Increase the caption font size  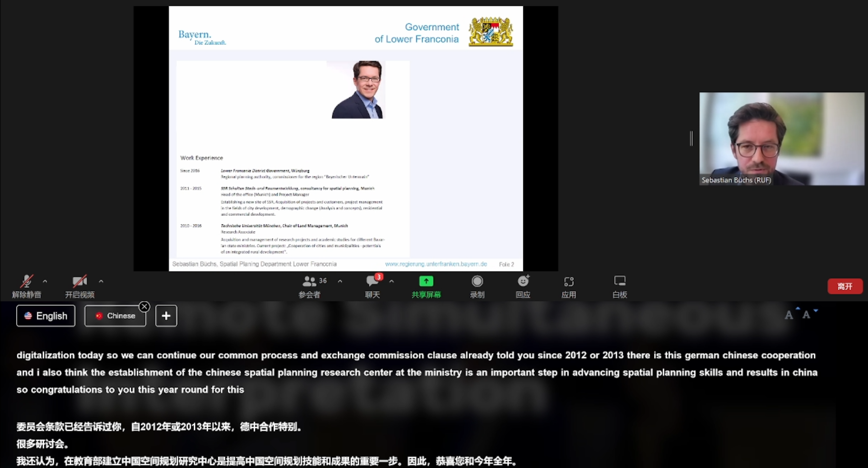[x=790, y=314]
